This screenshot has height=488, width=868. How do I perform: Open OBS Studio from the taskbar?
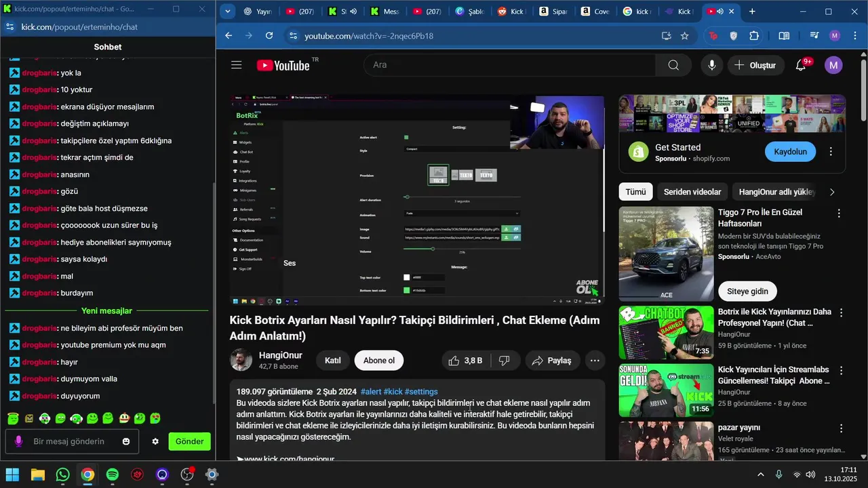(187, 474)
